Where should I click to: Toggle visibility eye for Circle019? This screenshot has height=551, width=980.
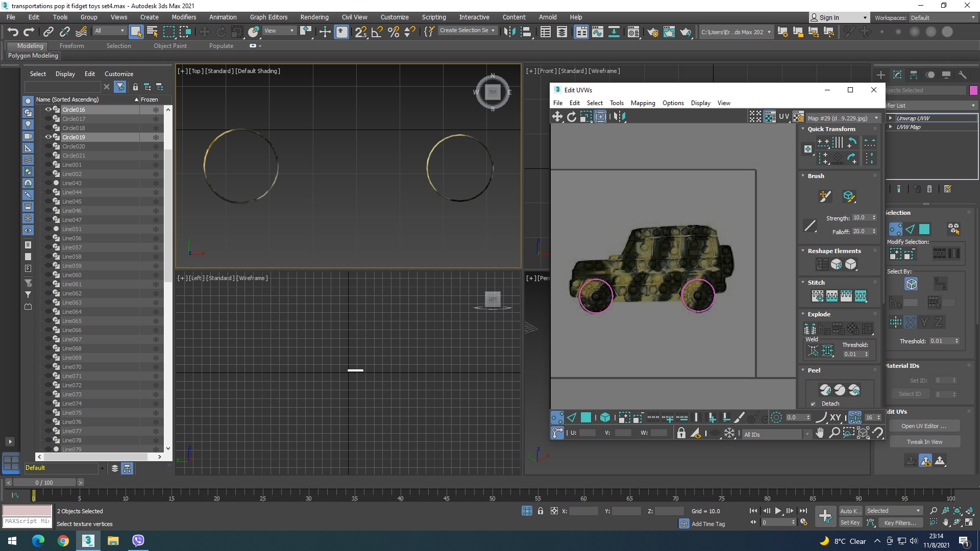click(x=48, y=137)
